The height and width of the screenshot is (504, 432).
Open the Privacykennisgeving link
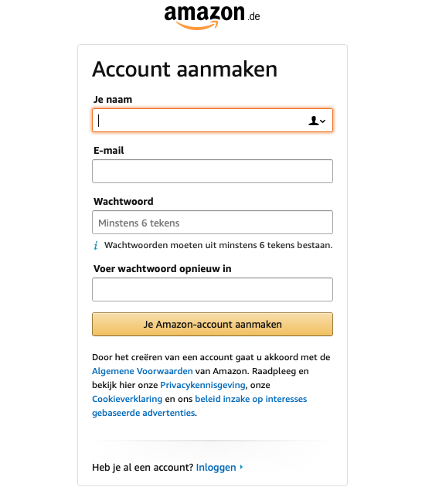pos(202,385)
